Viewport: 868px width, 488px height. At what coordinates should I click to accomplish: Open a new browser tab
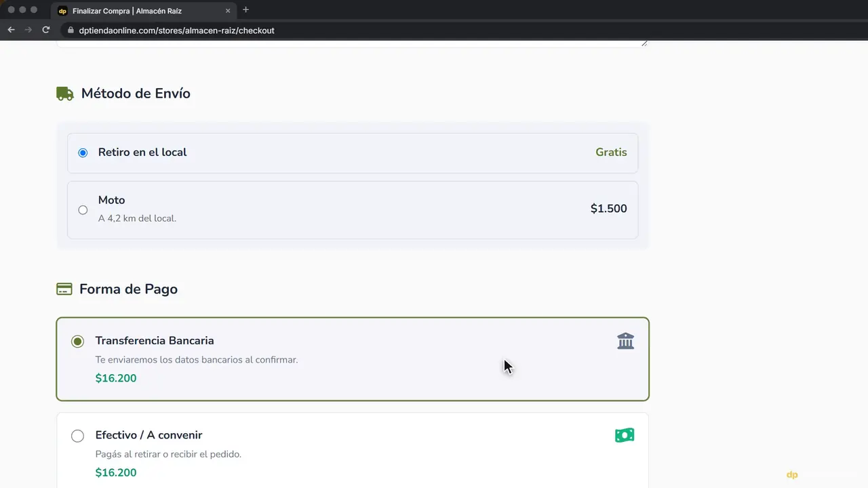pyautogui.click(x=245, y=9)
